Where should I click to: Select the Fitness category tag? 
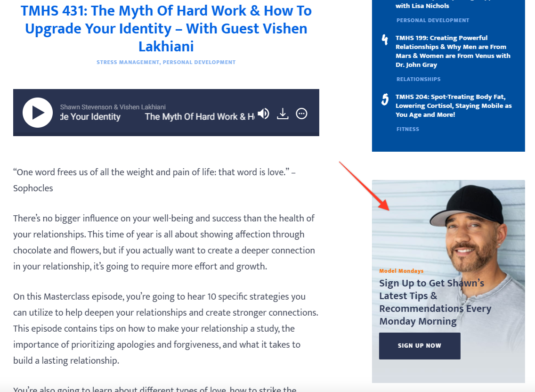tap(407, 129)
